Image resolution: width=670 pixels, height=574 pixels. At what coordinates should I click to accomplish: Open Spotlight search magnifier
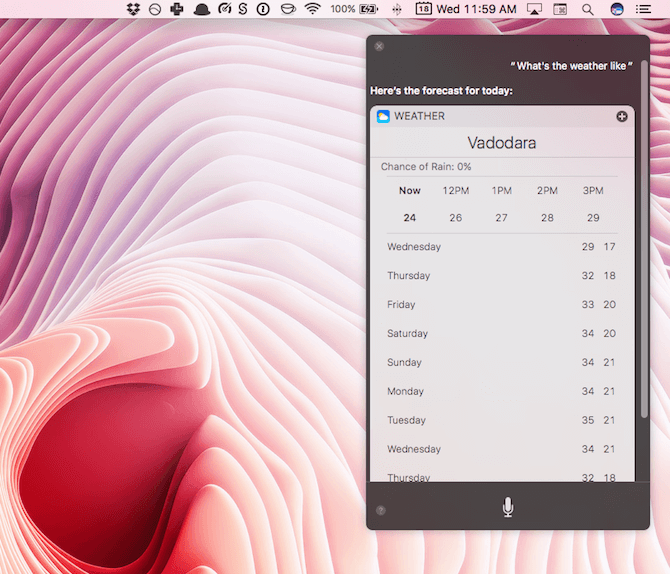click(x=587, y=9)
